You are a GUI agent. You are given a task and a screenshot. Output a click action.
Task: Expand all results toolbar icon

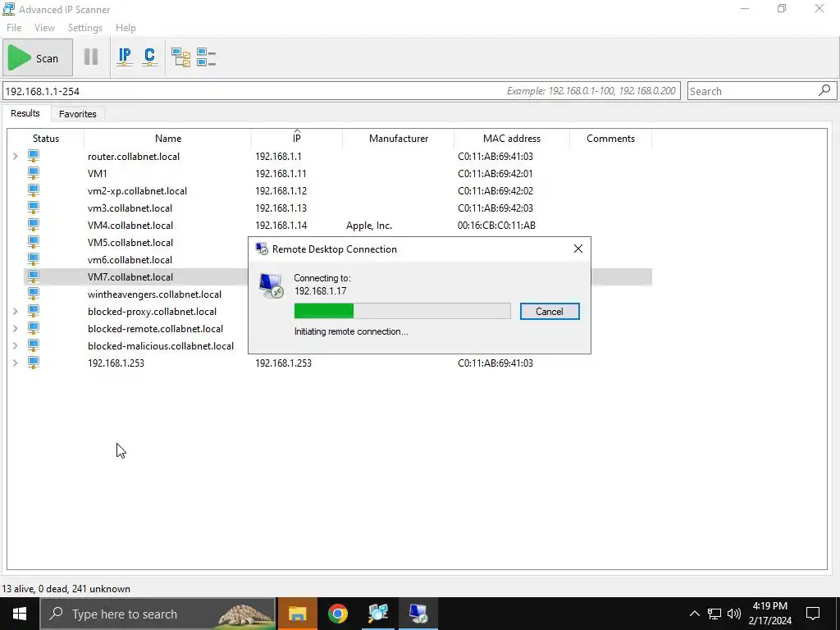tap(180, 57)
